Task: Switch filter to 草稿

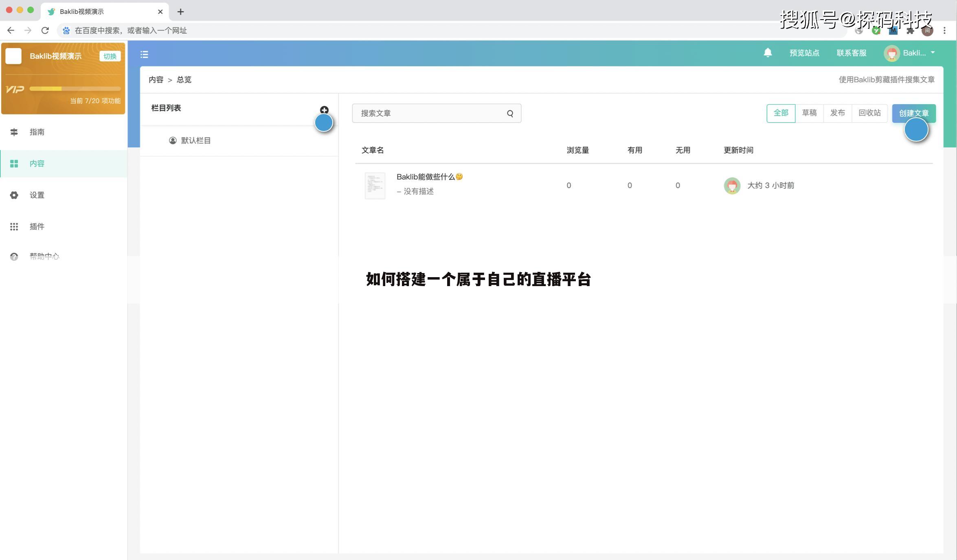Action: pyautogui.click(x=810, y=113)
